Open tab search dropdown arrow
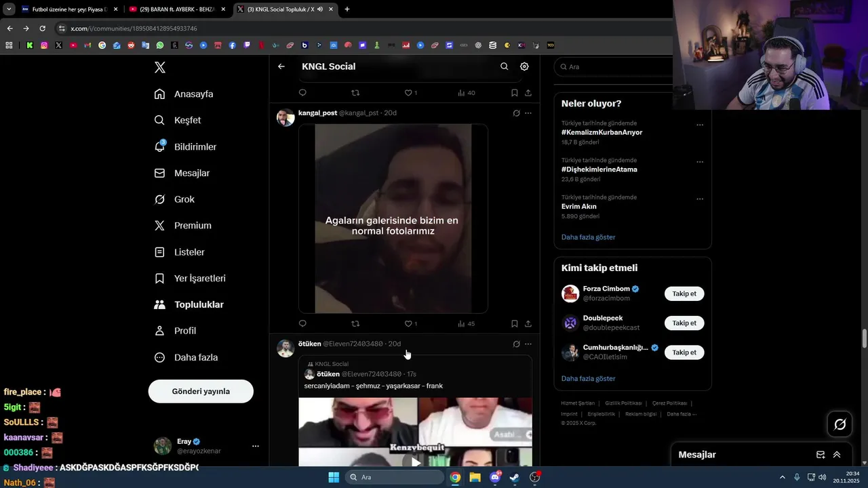 (x=9, y=9)
